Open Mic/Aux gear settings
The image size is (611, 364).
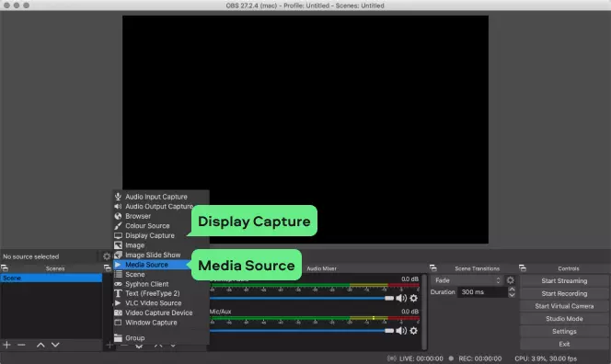tap(414, 331)
